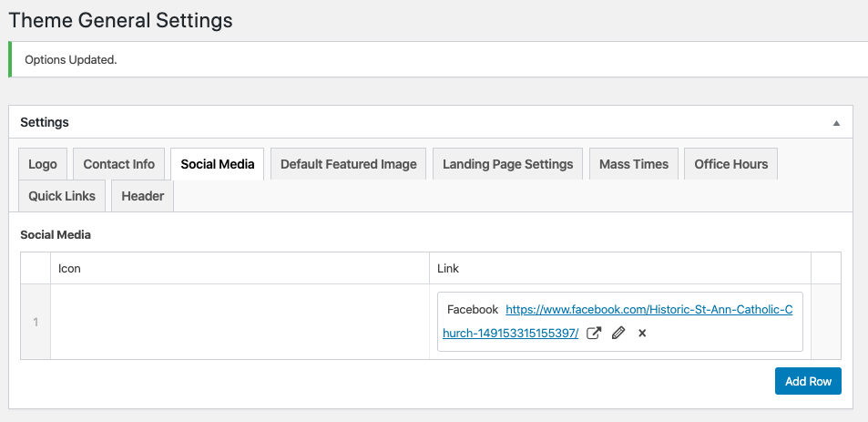Switch to the Mass Times tab
Viewport: 868px width, 422px height.
coord(634,164)
